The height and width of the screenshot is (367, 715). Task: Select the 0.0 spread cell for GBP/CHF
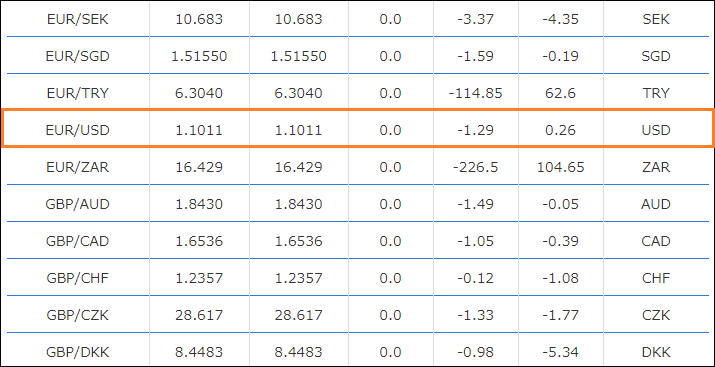(390, 278)
